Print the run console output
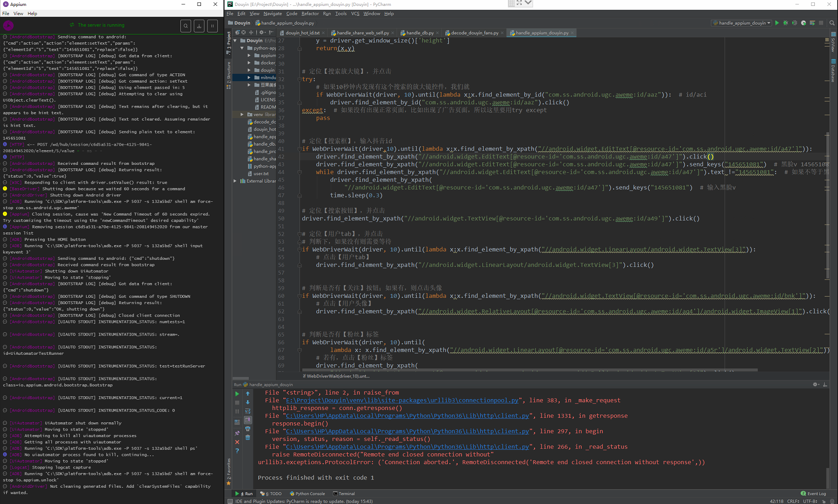 248,429
